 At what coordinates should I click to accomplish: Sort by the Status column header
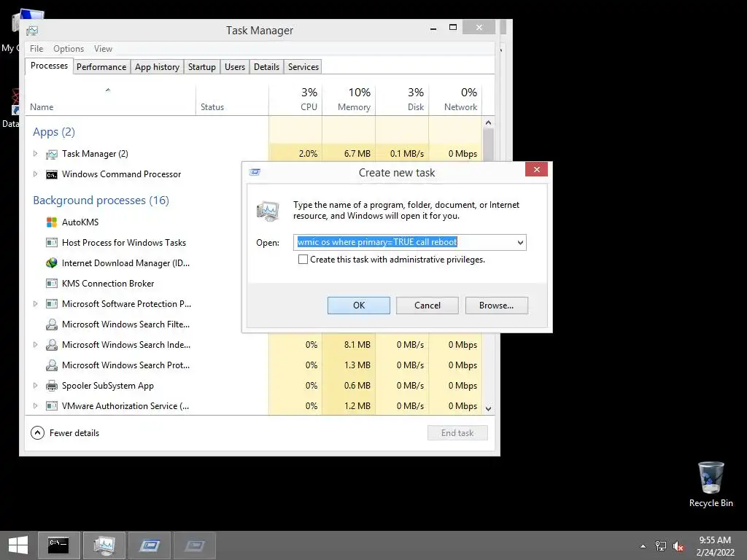pos(233,99)
